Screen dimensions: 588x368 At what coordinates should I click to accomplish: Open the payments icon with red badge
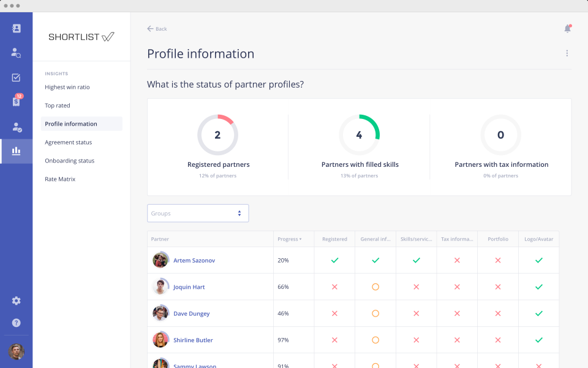(16, 102)
